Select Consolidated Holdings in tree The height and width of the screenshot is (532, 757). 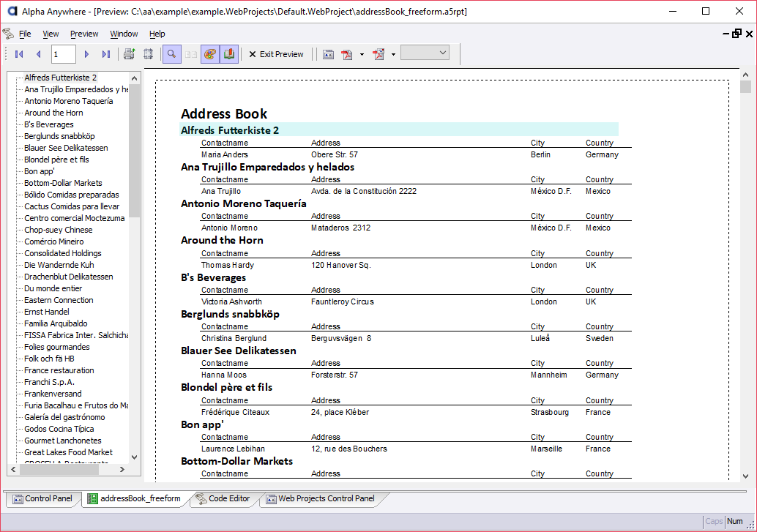[63, 253]
